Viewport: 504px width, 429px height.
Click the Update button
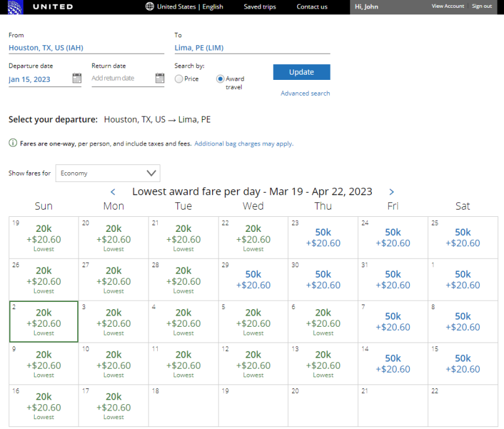tap(301, 72)
